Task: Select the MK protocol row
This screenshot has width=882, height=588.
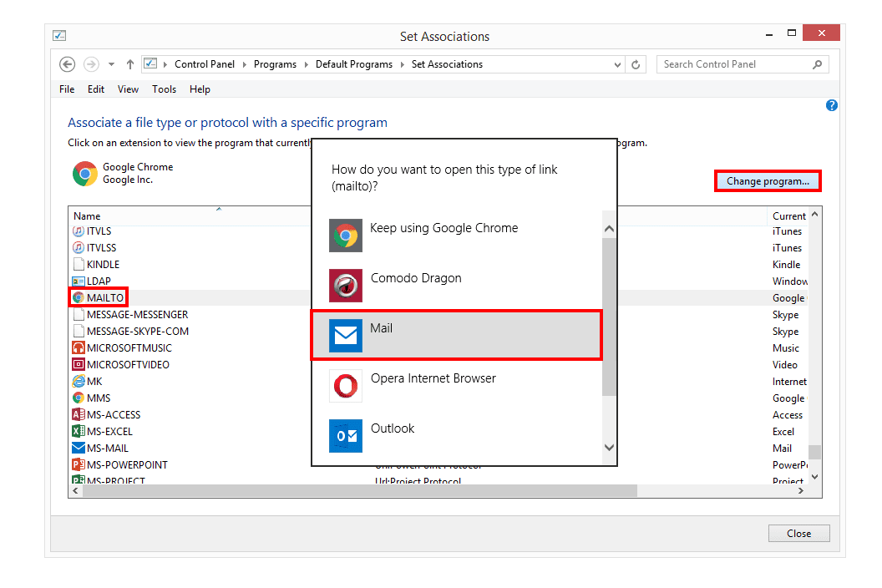Action: (x=94, y=382)
